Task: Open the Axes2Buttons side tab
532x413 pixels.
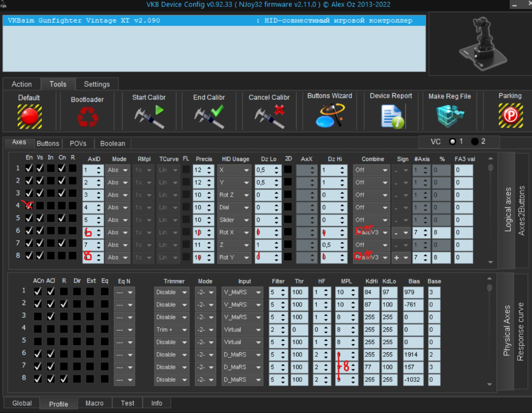Action: [521, 210]
